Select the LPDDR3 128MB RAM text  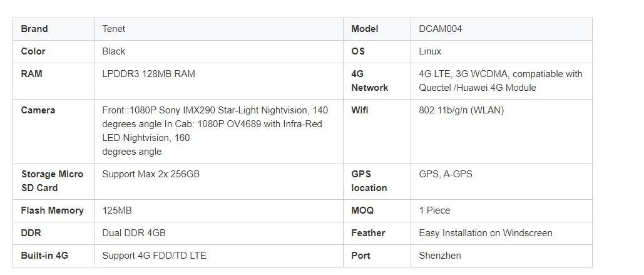(148, 74)
